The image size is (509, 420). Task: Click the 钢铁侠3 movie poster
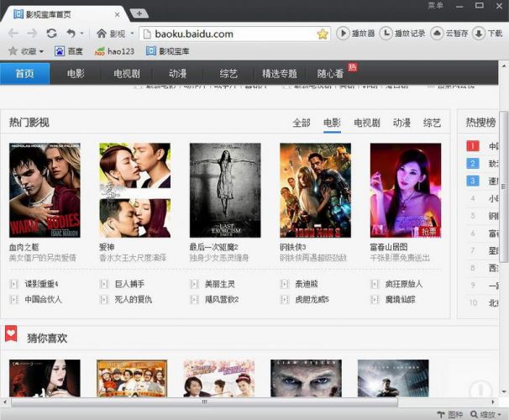pyautogui.click(x=315, y=190)
